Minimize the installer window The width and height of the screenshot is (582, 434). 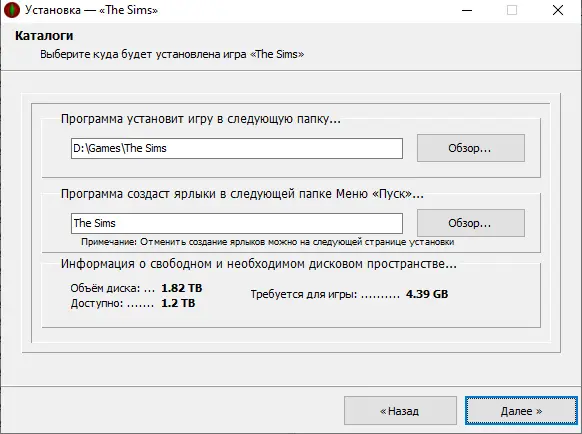(x=467, y=10)
